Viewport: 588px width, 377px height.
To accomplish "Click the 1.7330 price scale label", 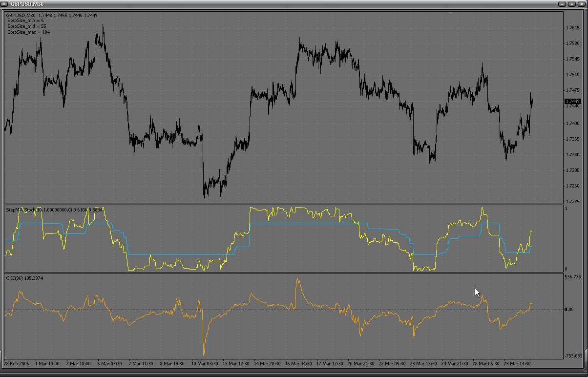I will tap(572, 155).
